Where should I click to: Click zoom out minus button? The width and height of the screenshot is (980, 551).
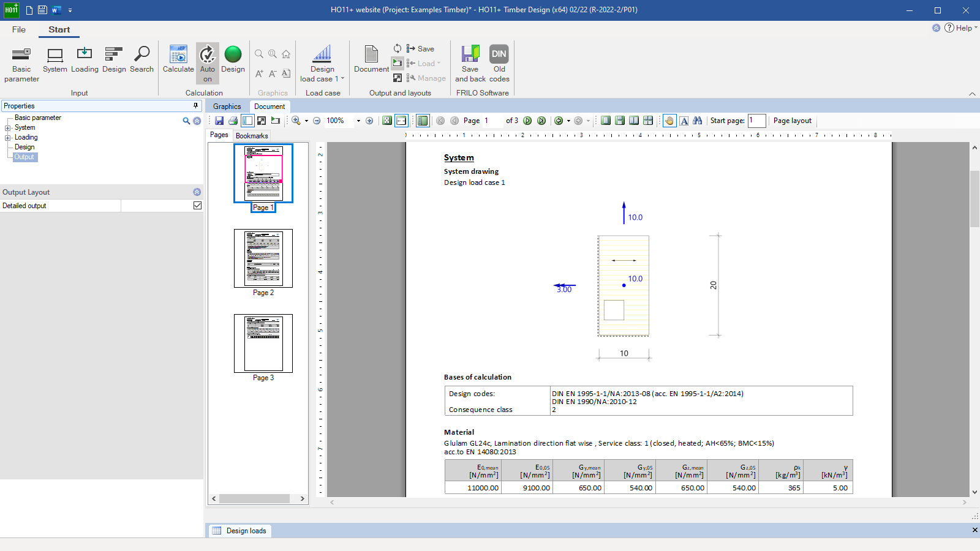(317, 121)
